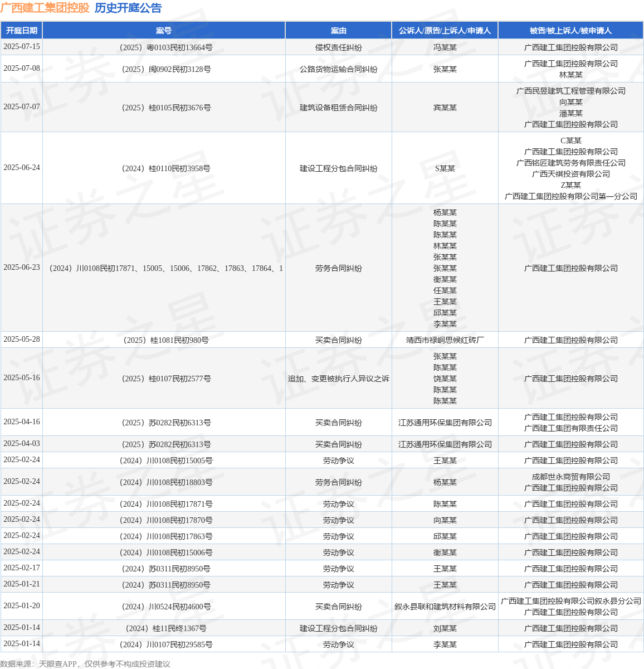Click the 侵权责任纠纷 cause cell
The width and height of the screenshot is (644, 669).
pos(339,48)
